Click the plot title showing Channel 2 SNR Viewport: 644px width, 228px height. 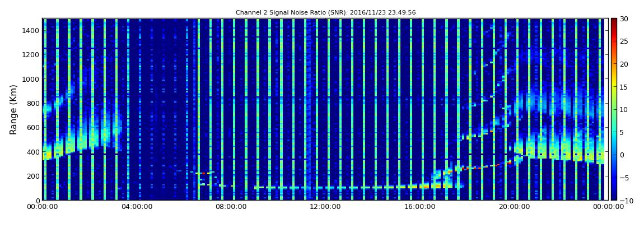click(326, 13)
